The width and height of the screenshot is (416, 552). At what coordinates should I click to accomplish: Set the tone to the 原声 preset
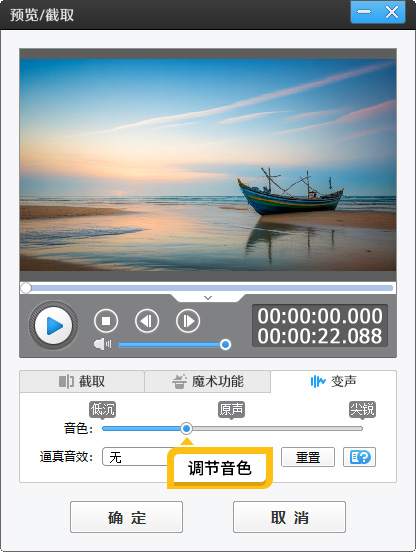[x=231, y=409]
